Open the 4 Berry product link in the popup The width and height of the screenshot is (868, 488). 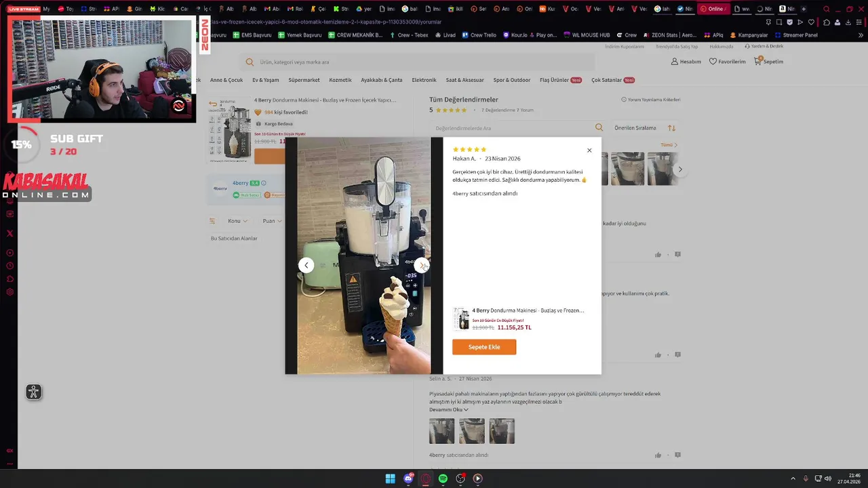point(528,310)
